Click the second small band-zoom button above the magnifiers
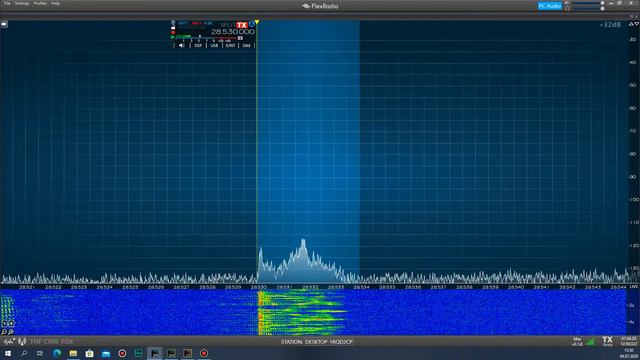The width and height of the screenshot is (640, 360). point(11,323)
